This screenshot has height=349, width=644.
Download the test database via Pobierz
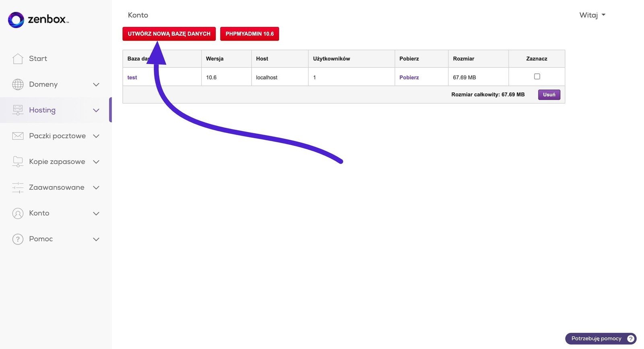(x=409, y=77)
